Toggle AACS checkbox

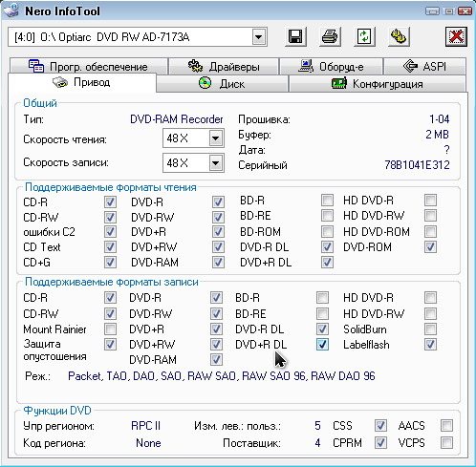click(446, 425)
